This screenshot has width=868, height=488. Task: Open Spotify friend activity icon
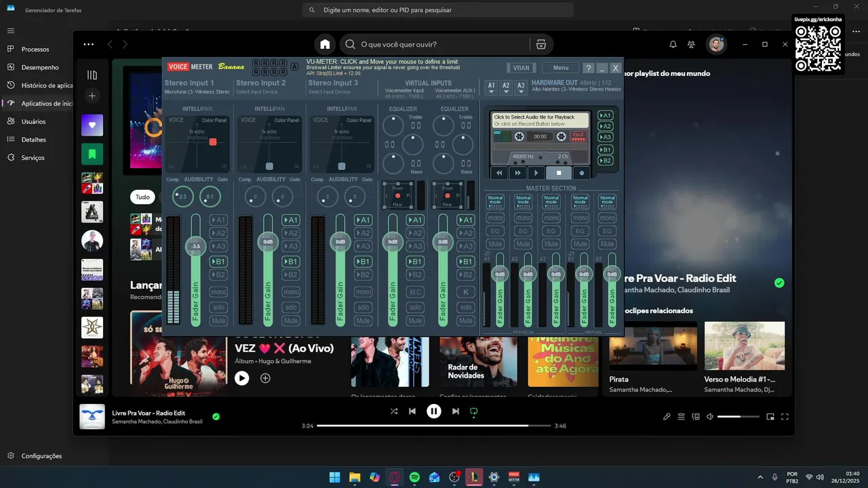(691, 44)
